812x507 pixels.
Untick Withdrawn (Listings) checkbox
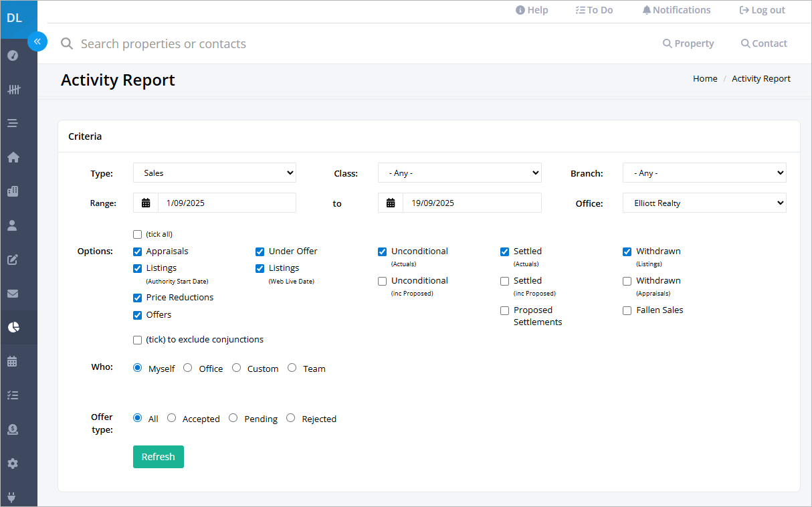click(x=627, y=252)
